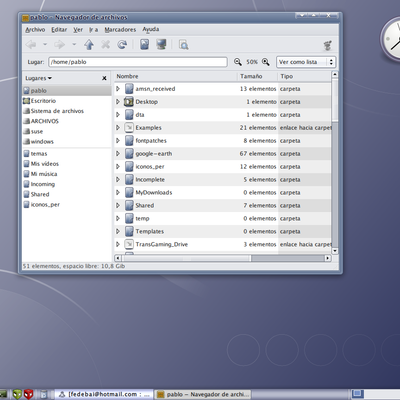Switch to fedebai@hotmail.com taskbar window
Viewport: 400px width, 400px height.
[x=103, y=395]
